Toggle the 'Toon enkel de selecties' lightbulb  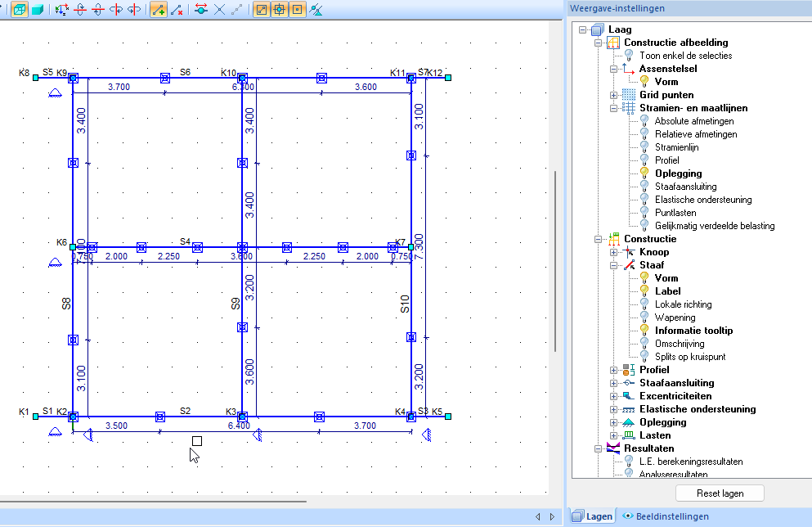(629, 55)
